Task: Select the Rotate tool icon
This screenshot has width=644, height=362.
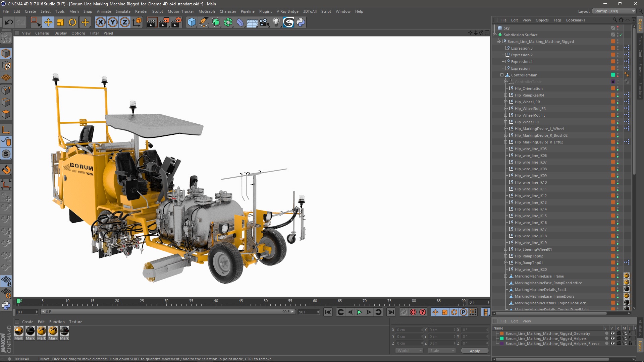Action: tap(72, 22)
